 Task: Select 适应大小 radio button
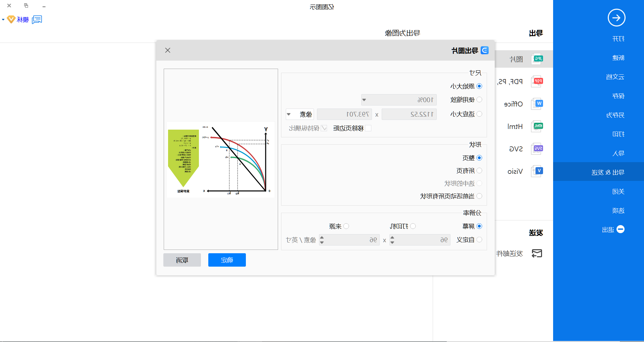pos(479,114)
